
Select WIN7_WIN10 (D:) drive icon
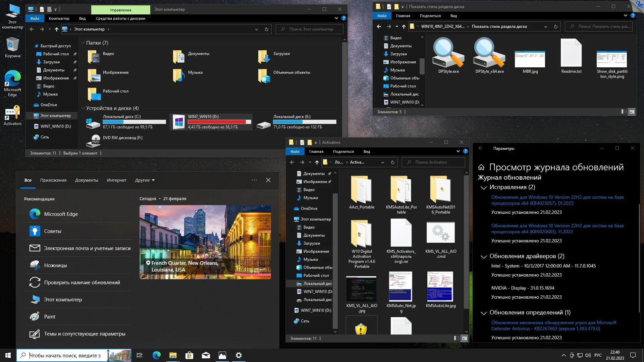click(178, 122)
